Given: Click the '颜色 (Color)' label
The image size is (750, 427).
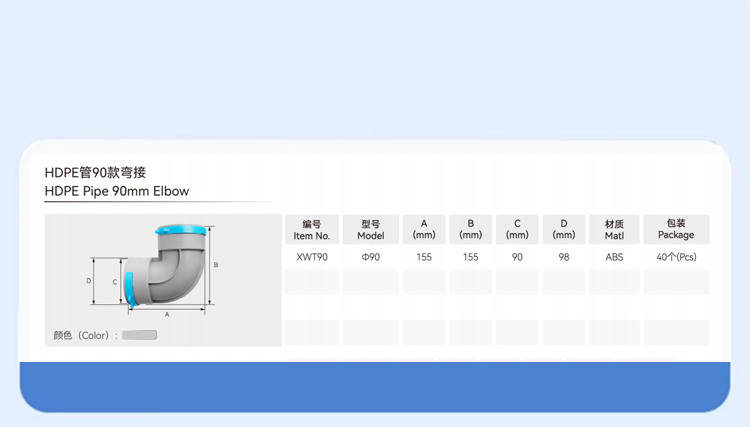Looking at the screenshot, I should click(x=86, y=336).
